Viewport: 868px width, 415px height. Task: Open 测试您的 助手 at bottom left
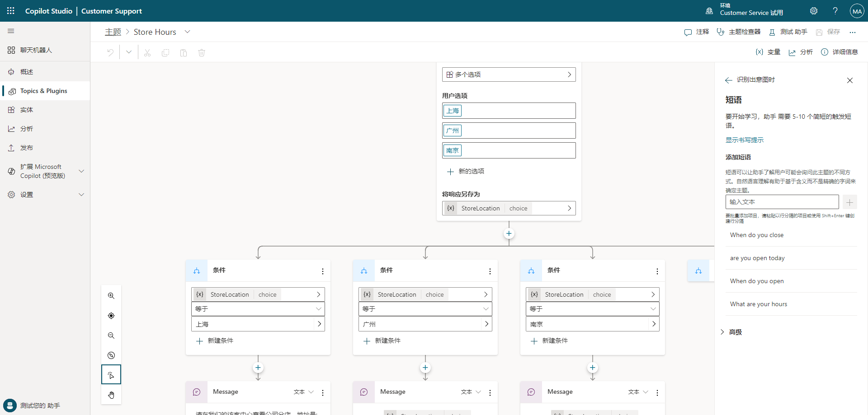pyautogui.click(x=32, y=406)
